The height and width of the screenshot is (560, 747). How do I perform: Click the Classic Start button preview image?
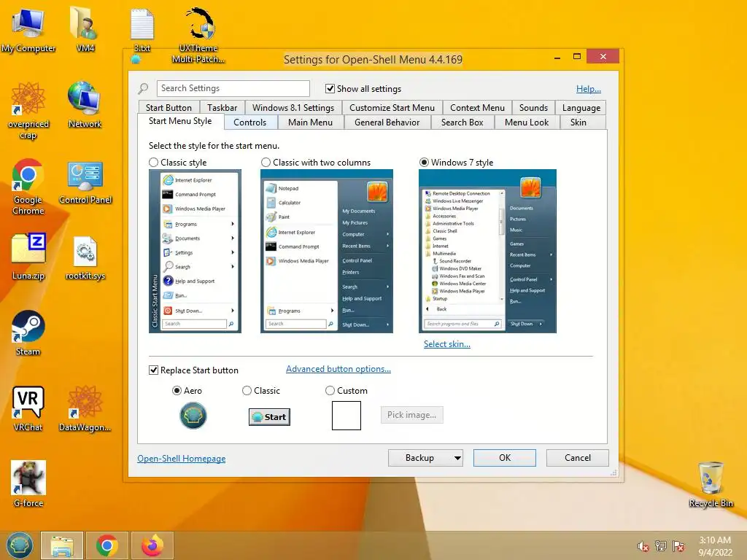pyautogui.click(x=269, y=416)
